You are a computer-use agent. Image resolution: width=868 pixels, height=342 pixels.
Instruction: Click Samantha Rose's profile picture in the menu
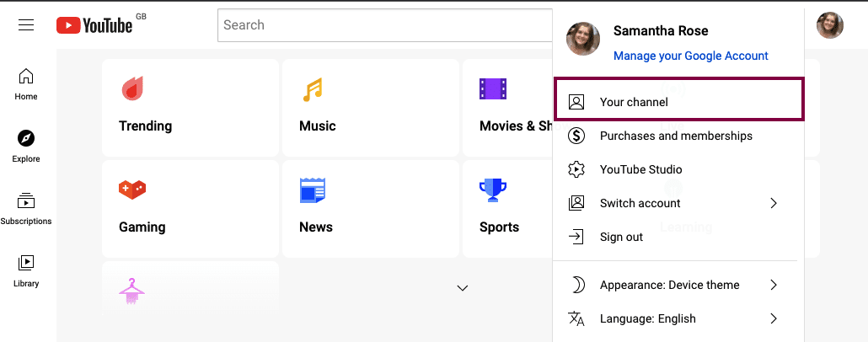point(583,39)
